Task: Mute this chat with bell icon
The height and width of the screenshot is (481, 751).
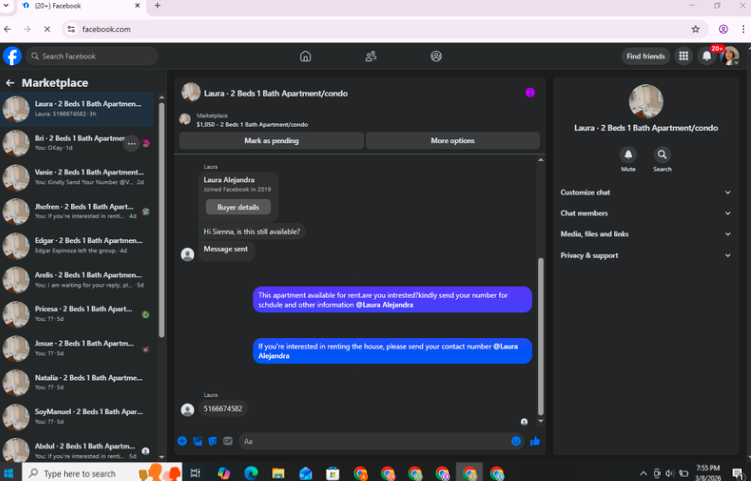Action: pyautogui.click(x=628, y=155)
